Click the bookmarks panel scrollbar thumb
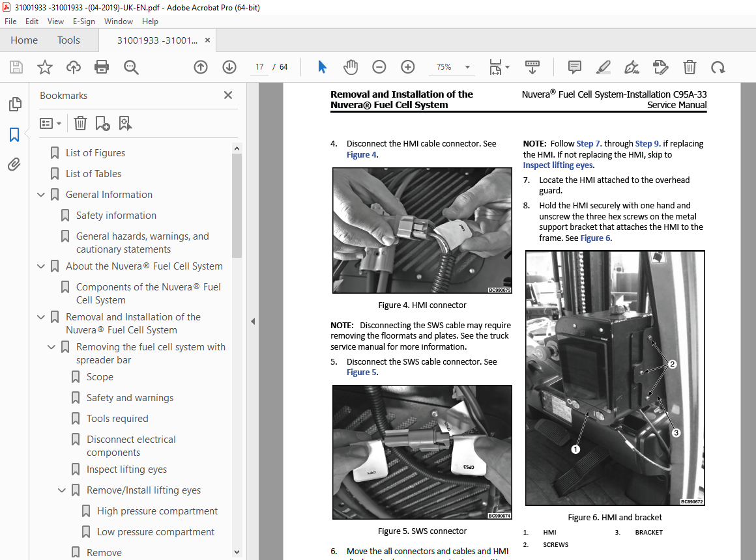 236,205
